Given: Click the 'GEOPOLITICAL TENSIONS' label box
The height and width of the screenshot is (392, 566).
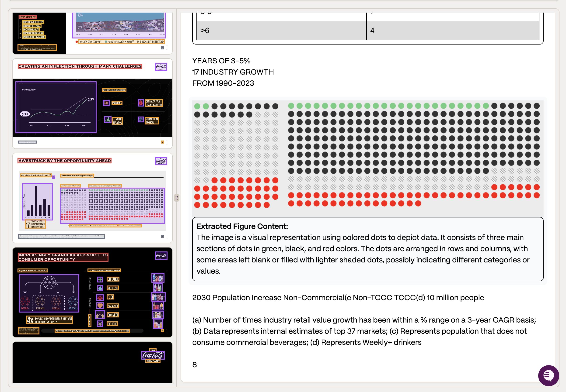Looking at the screenshot, I should pyautogui.click(x=152, y=121).
